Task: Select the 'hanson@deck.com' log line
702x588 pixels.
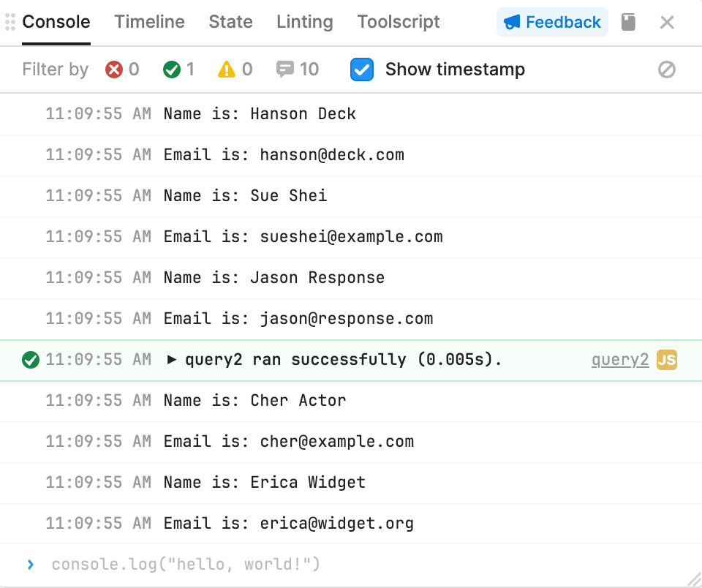Action: coord(351,155)
